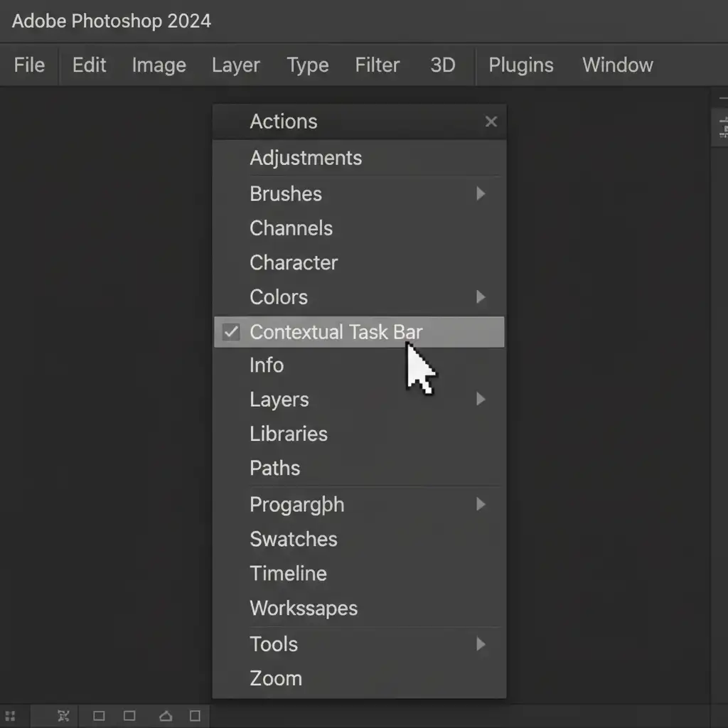728x728 pixels.
Task: Expand the Brushes submenu arrow
Action: tap(481, 193)
